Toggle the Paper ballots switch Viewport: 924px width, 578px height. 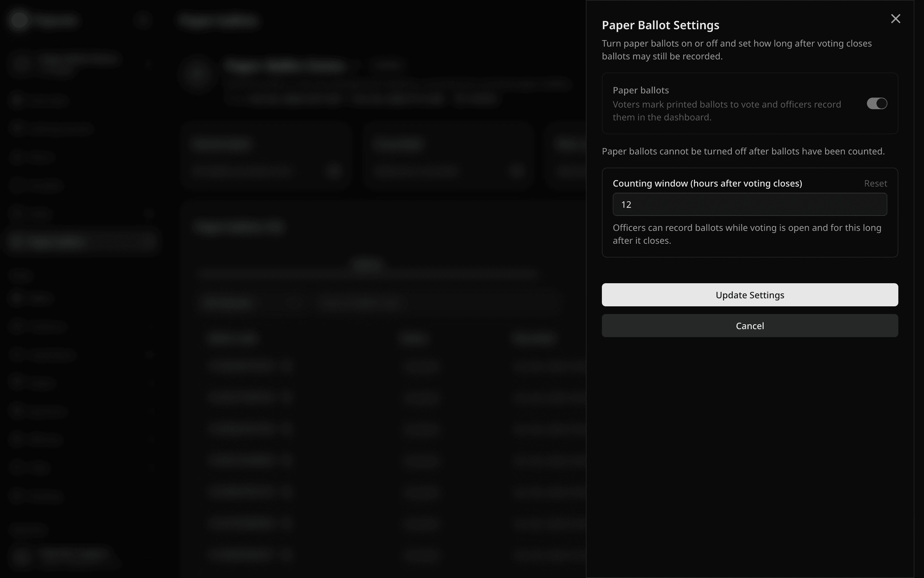877,104
